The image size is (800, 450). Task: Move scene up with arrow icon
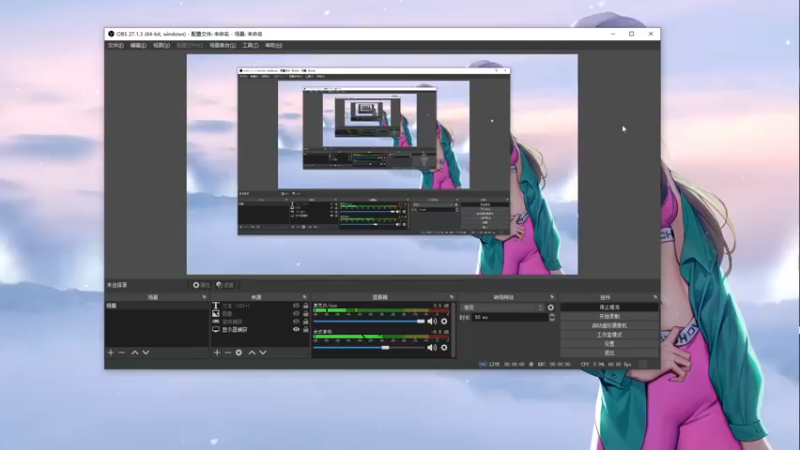tap(135, 353)
